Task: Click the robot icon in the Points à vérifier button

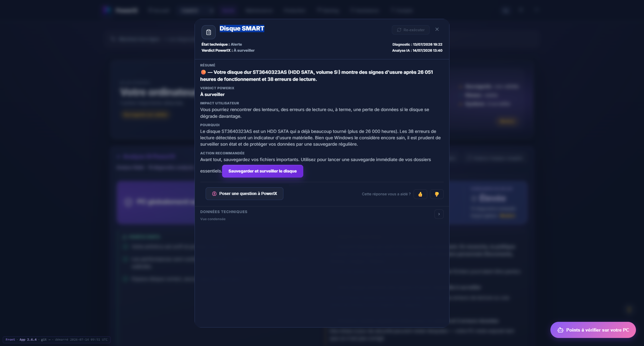Action: pos(560,330)
